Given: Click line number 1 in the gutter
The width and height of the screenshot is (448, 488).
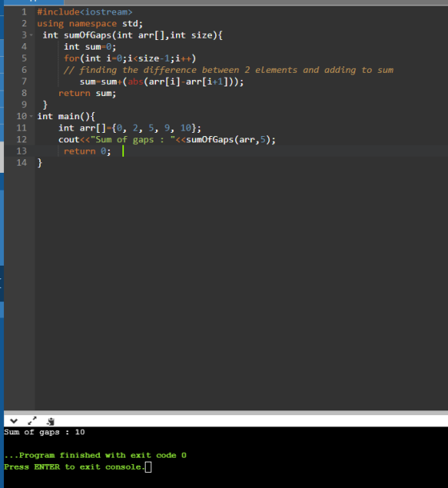Looking at the screenshot, I should click(24, 12).
